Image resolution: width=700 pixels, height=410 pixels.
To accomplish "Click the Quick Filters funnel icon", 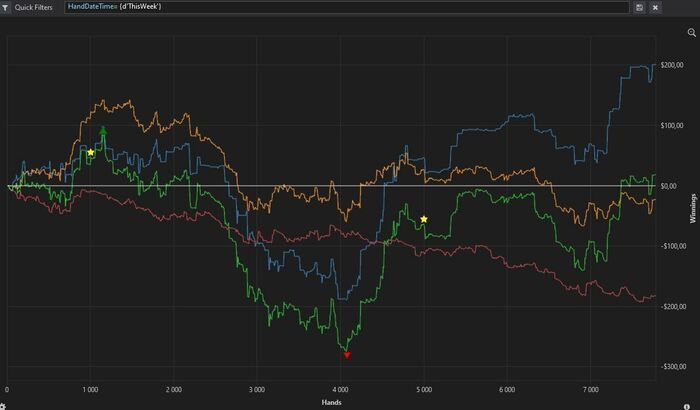I will pyautogui.click(x=5, y=7).
